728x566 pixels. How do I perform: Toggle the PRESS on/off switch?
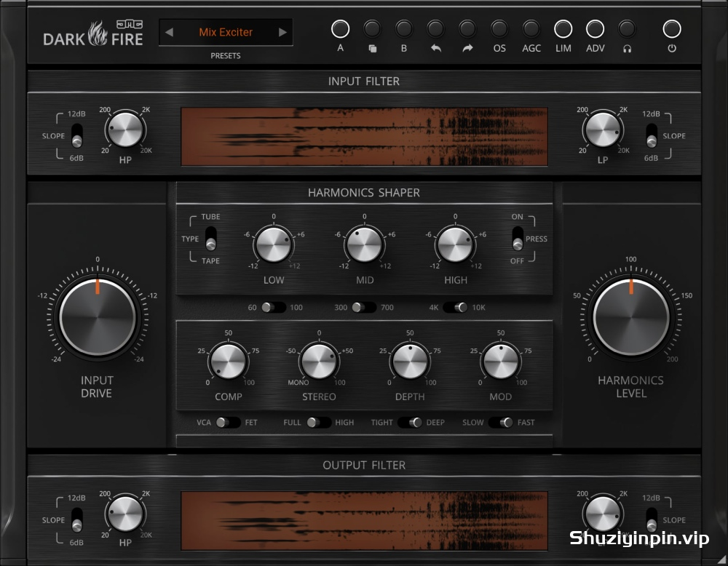(518, 239)
